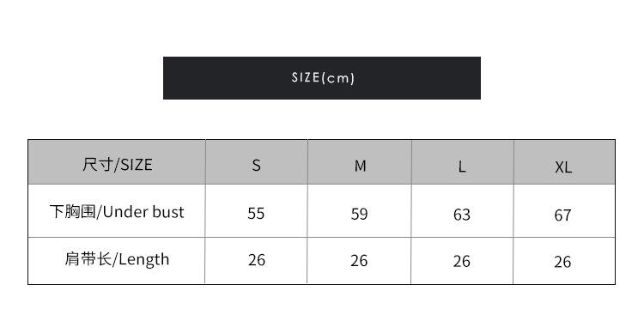Image resolution: width=644 pixels, height=315 pixels.
Task: Click the word SIZE in the banner
Action: pos(306,77)
